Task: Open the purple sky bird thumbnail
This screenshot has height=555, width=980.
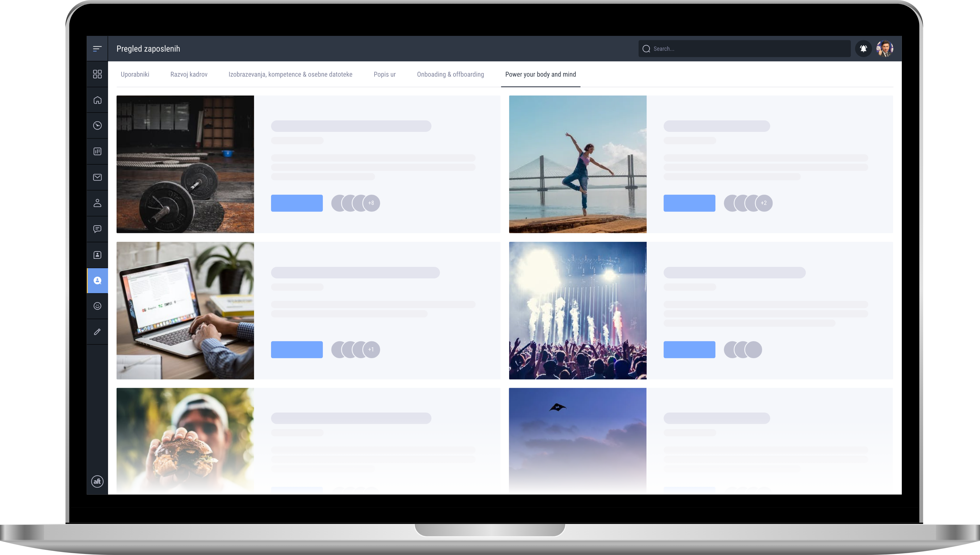Action: [x=577, y=441]
